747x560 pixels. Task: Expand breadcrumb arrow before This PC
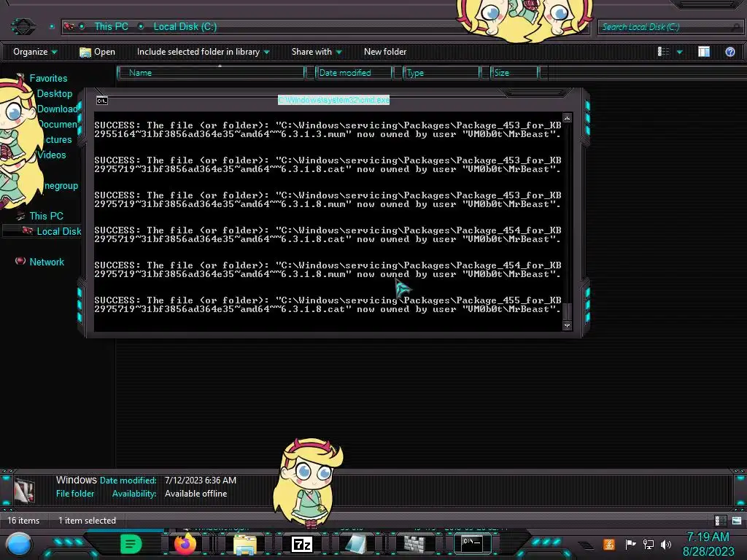[x=82, y=27]
